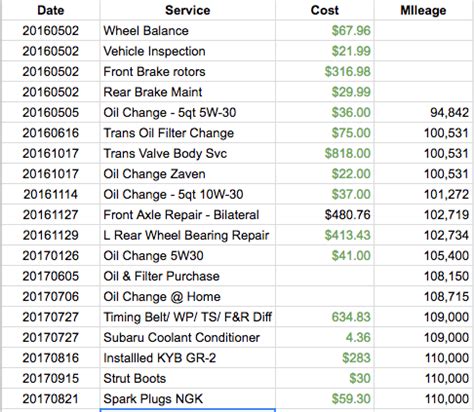
Task: Select the Service column header cell
Action: (188, 10)
